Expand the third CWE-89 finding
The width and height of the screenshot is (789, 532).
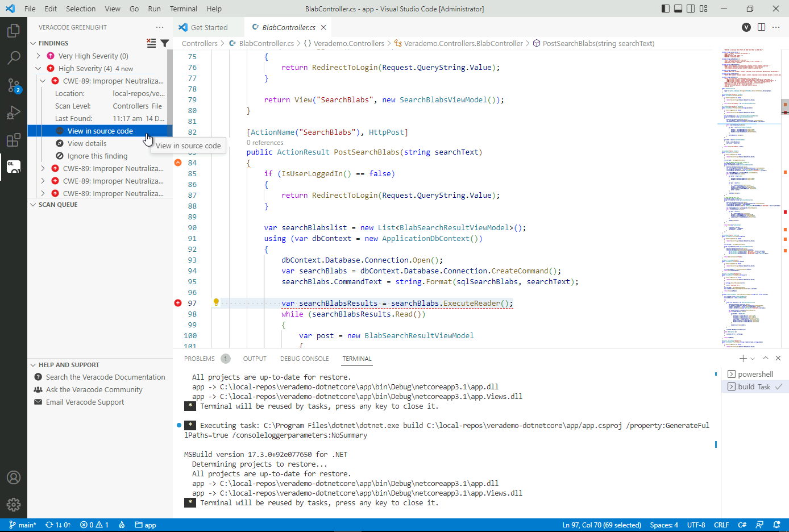(x=43, y=181)
